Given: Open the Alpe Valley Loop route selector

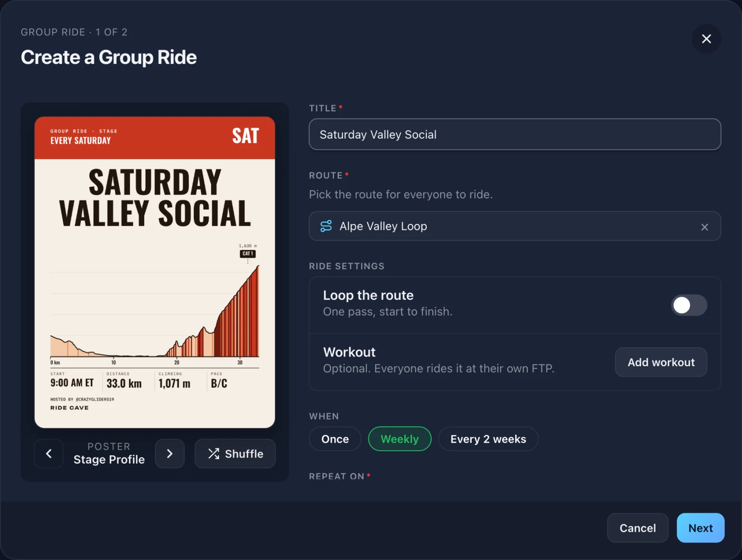Looking at the screenshot, I should pos(515,226).
